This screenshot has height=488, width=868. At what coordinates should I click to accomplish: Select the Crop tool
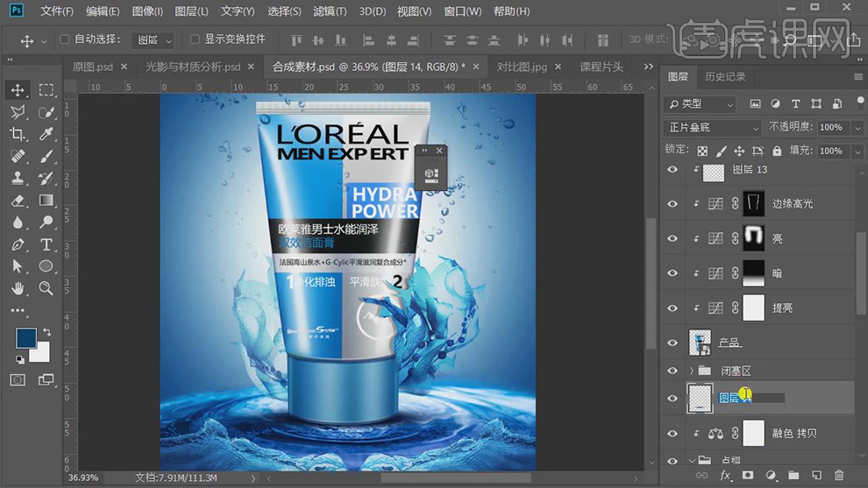coord(18,134)
